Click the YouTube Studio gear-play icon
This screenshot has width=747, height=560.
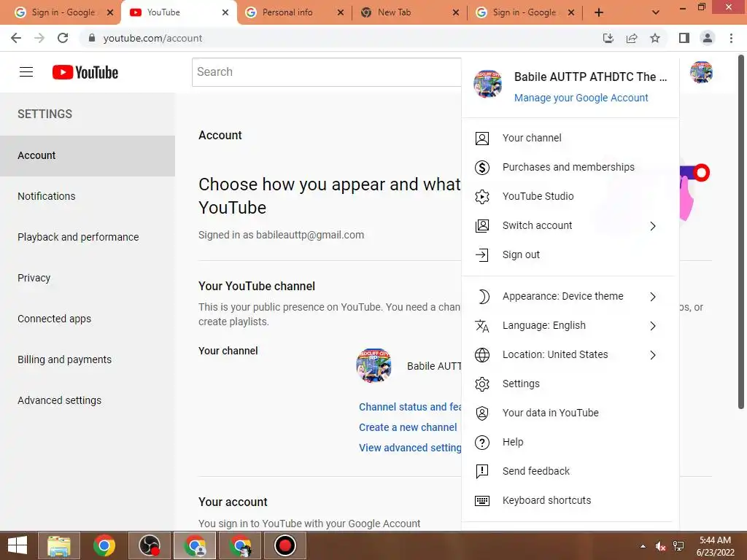click(482, 196)
